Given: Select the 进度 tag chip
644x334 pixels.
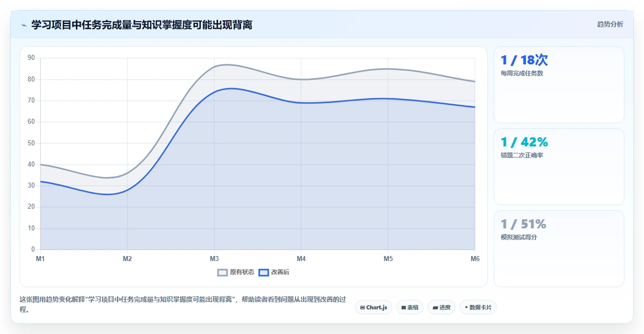Looking at the screenshot, I should coord(442,307).
